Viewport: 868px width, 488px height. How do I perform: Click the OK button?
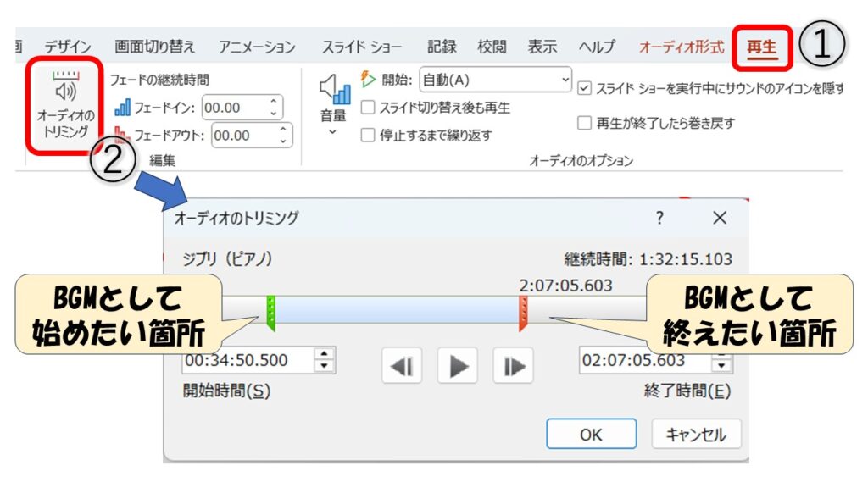590,435
